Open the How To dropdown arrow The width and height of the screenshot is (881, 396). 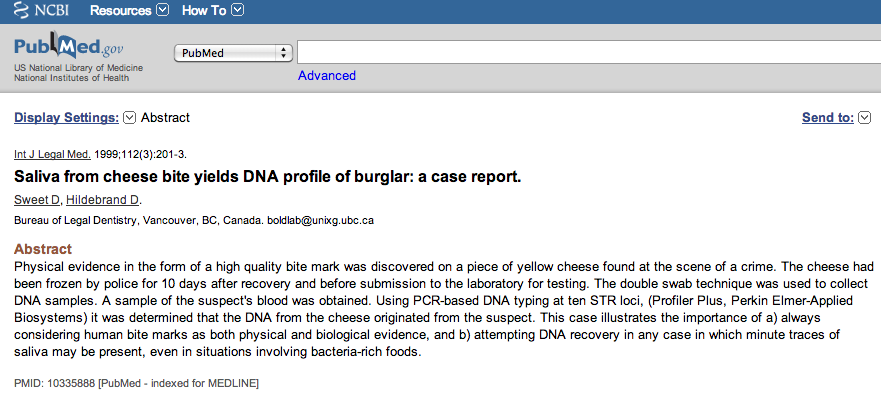[x=238, y=10]
